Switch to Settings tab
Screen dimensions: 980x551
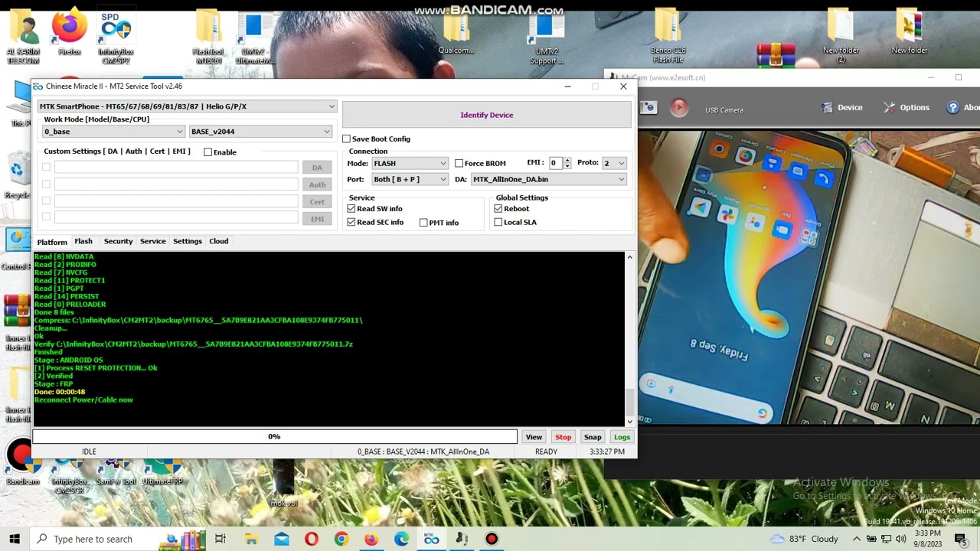coord(188,241)
